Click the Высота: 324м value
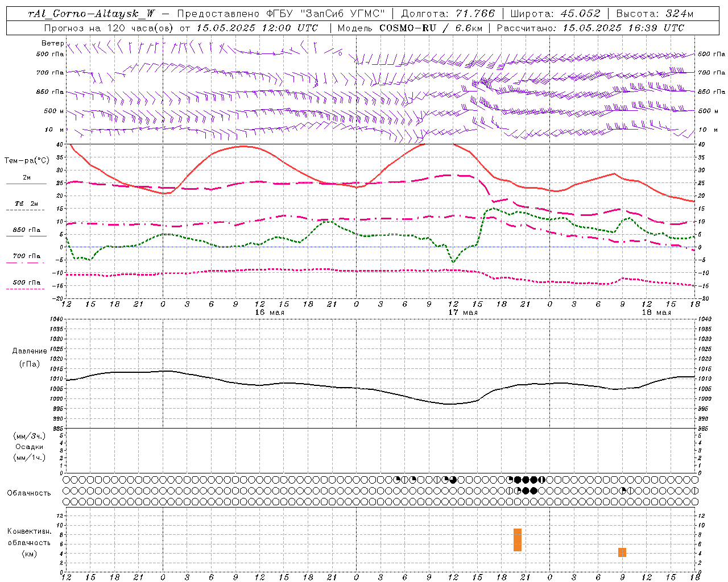This screenshot has height=582, width=728. tap(655, 14)
